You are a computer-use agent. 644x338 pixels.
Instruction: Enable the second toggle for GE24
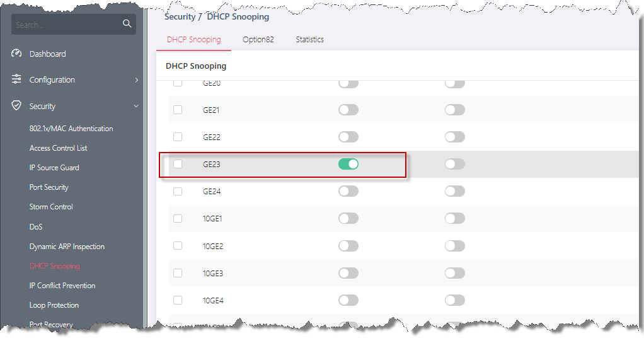pos(454,191)
